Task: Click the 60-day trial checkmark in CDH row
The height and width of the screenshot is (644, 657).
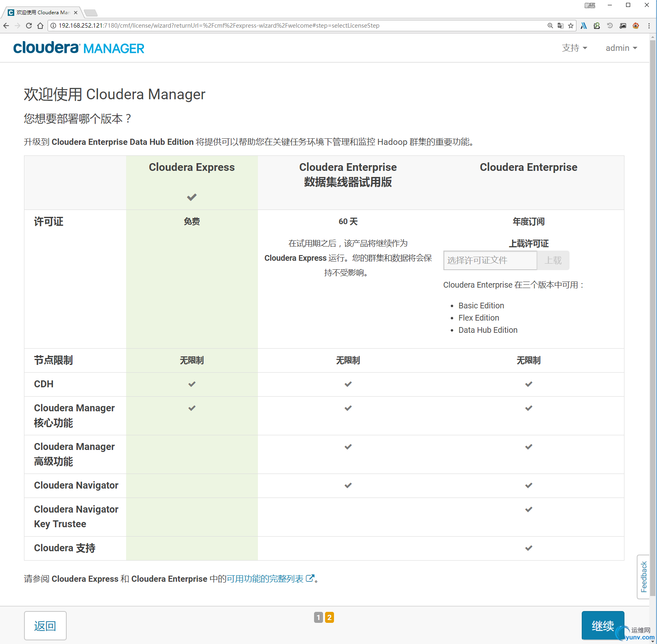Action: (x=348, y=384)
